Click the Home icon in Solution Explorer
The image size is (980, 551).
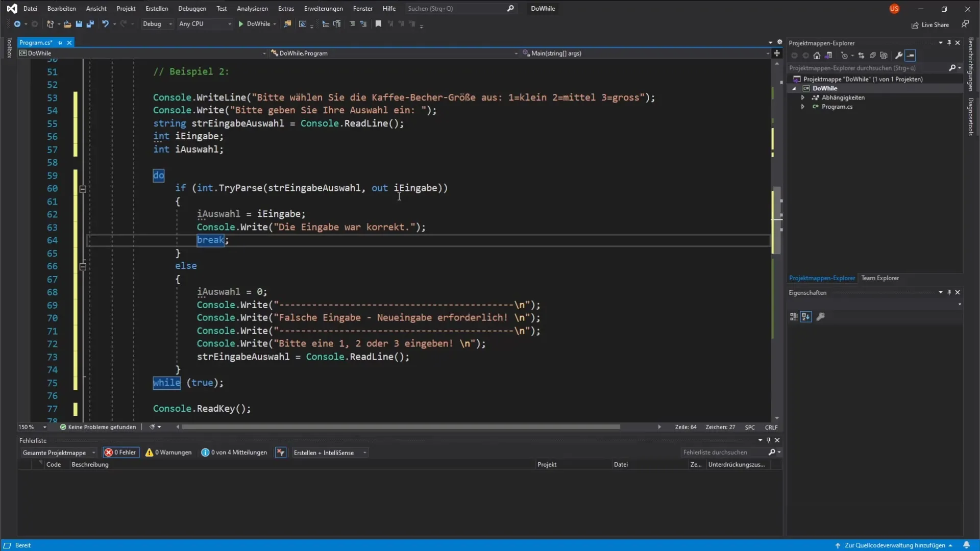tap(817, 56)
